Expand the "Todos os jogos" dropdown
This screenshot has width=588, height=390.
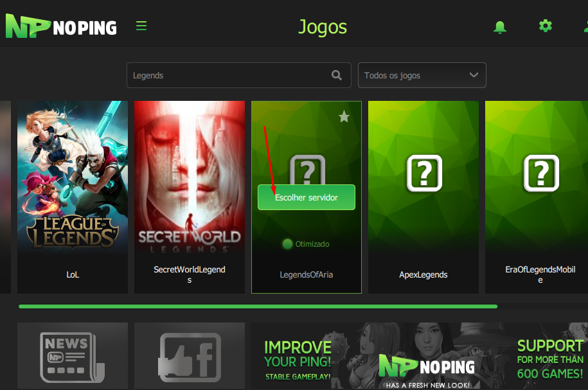coord(422,75)
